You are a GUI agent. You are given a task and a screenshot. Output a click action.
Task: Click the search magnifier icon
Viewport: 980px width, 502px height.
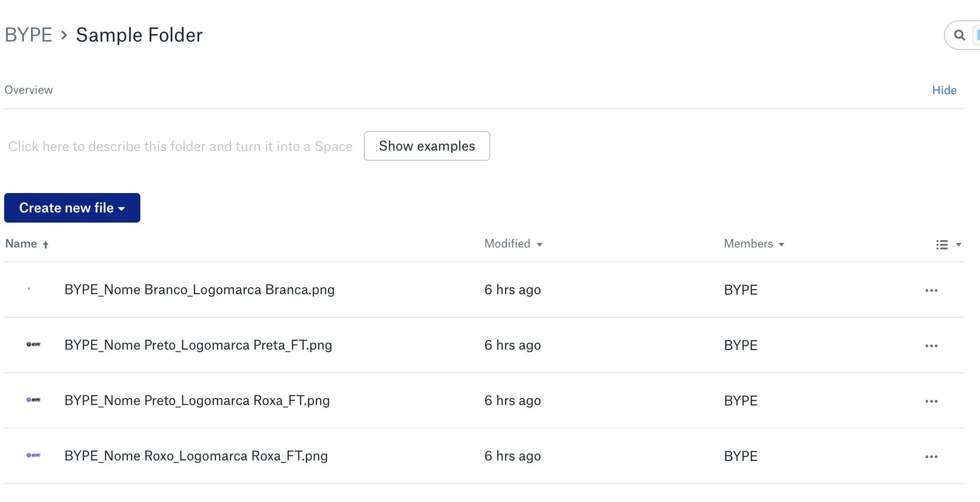pos(959,35)
